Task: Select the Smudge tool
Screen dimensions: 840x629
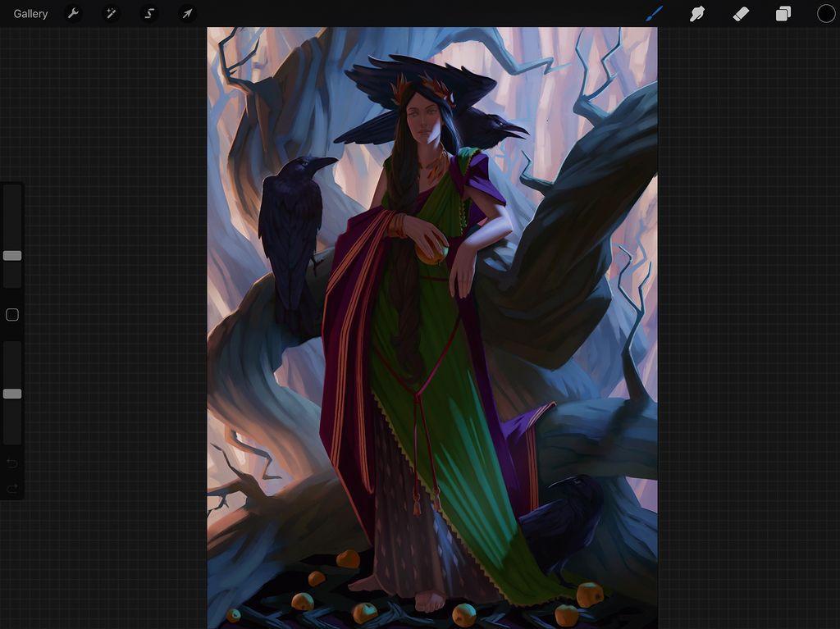Action: pos(696,13)
